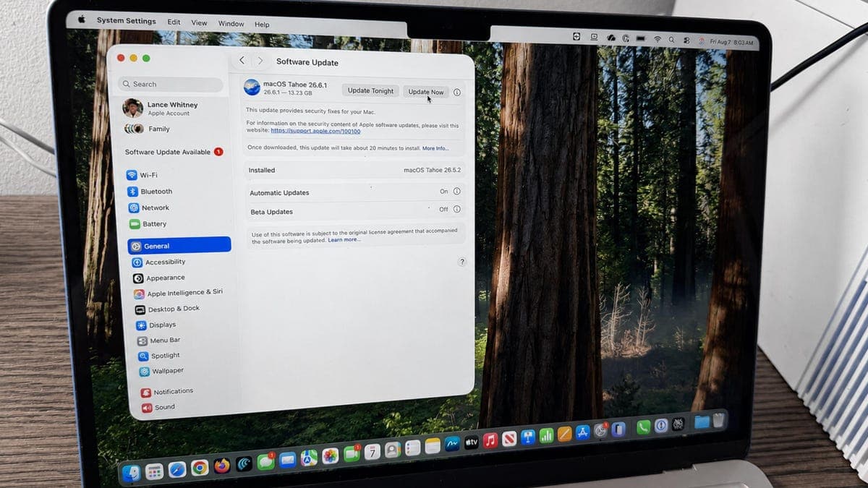Image resolution: width=868 pixels, height=488 pixels.
Task: Open Apple Intelligence & Siri settings
Action: (x=178, y=293)
